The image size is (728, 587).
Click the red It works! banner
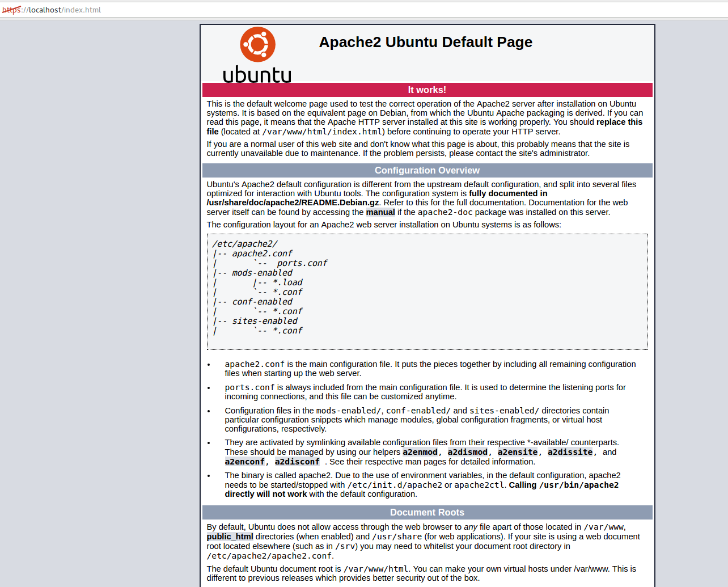point(428,90)
